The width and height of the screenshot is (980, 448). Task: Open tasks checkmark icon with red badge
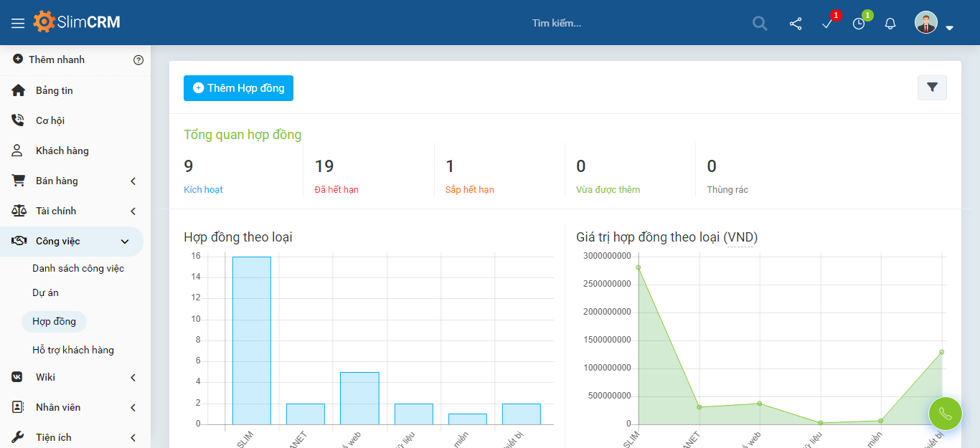pyautogui.click(x=827, y=24)
